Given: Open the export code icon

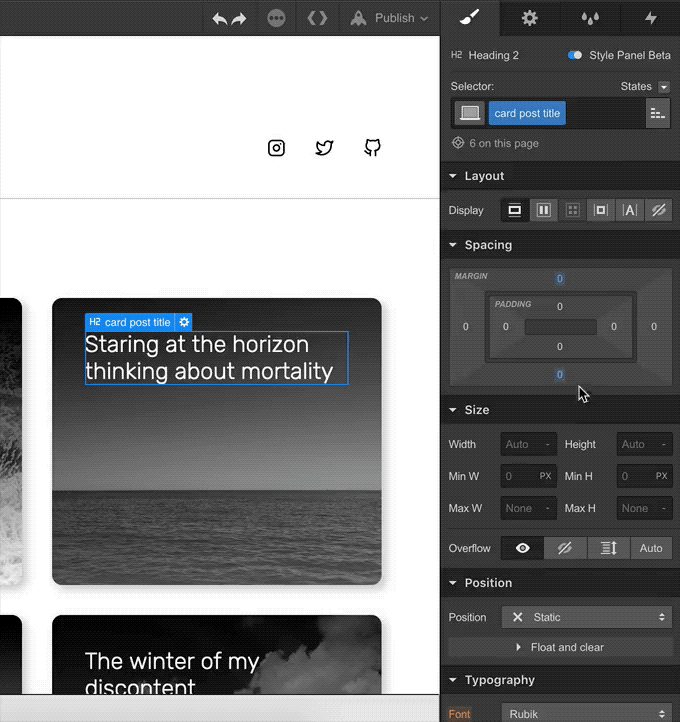Looking at the screenshot, I should pyautogui.click(x=317, y=18).
